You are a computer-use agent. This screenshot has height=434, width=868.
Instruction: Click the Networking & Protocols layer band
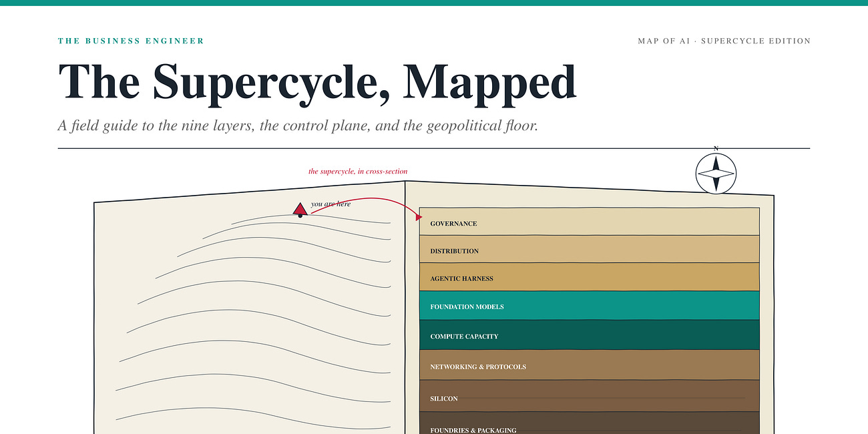tap(590, 365)
